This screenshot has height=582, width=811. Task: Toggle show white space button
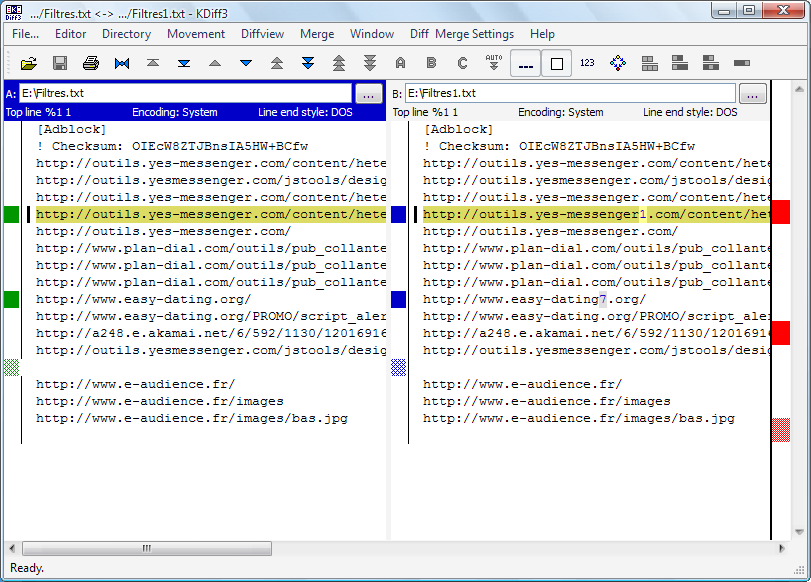557,64
